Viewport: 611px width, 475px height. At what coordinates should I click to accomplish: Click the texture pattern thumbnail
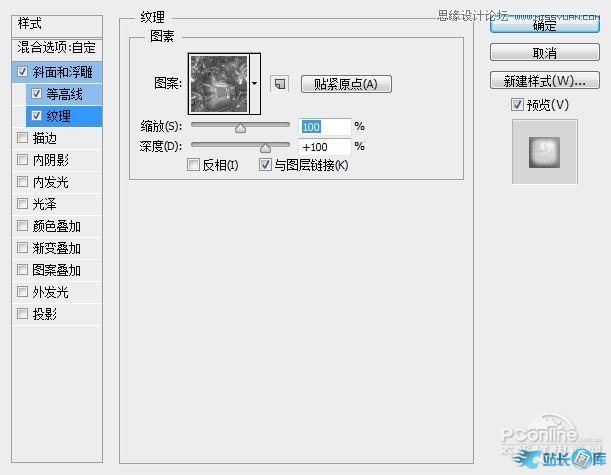pos(219,84)
